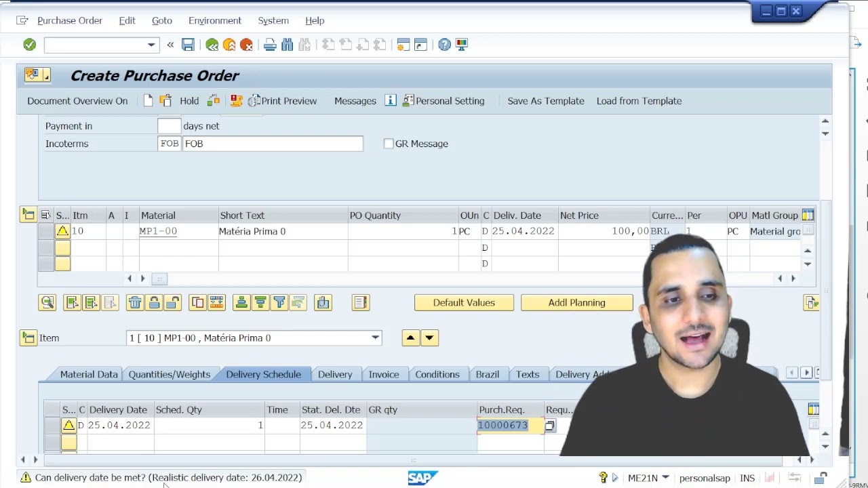Click item table column configuration icon

808,216
